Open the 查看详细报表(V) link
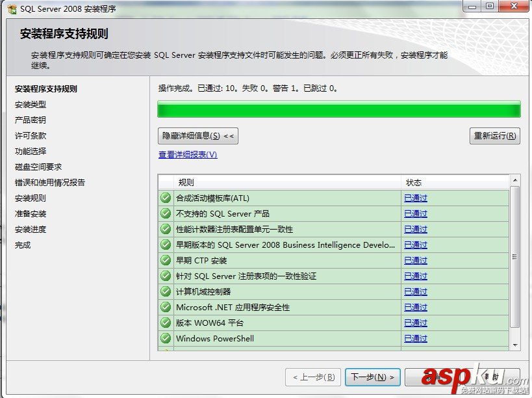Screen dimensions: 532x398 pyautogui.click(x=188, y=155)
